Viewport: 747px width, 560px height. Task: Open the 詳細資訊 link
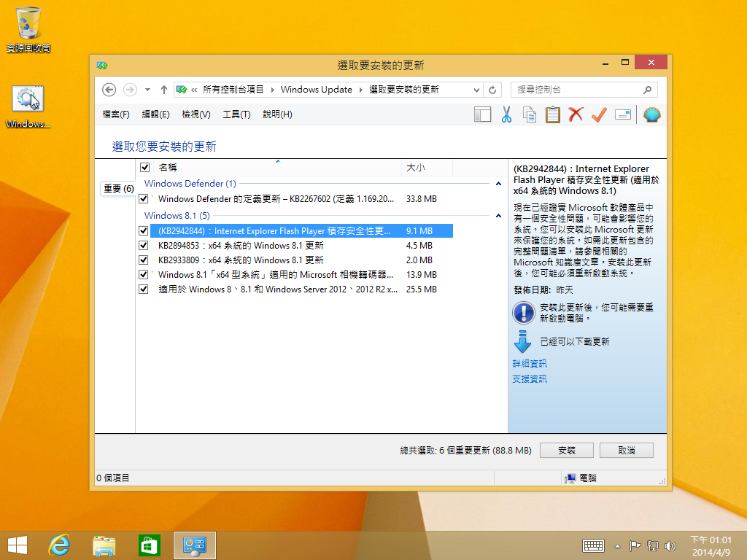529,363
